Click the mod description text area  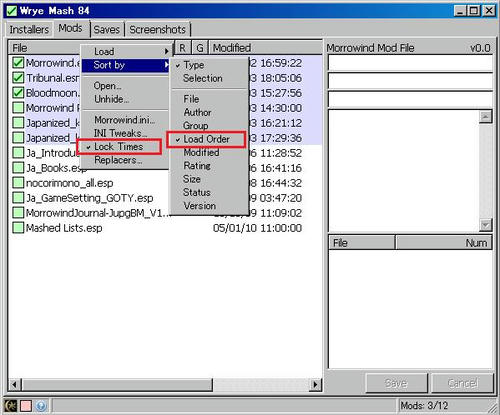pos(404,171)
